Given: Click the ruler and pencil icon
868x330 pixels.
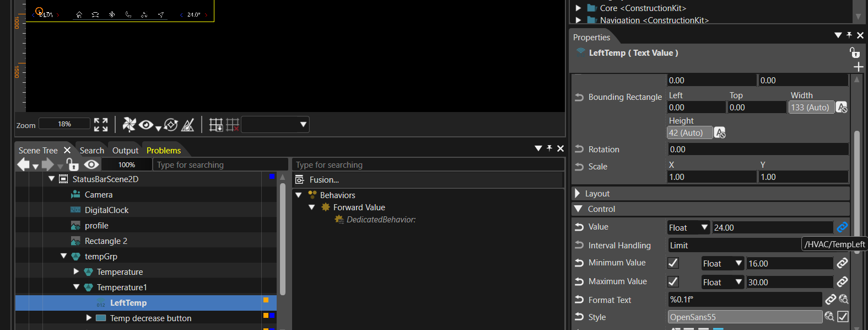Looking at the screenshot, I should click(x=188, y=125).
